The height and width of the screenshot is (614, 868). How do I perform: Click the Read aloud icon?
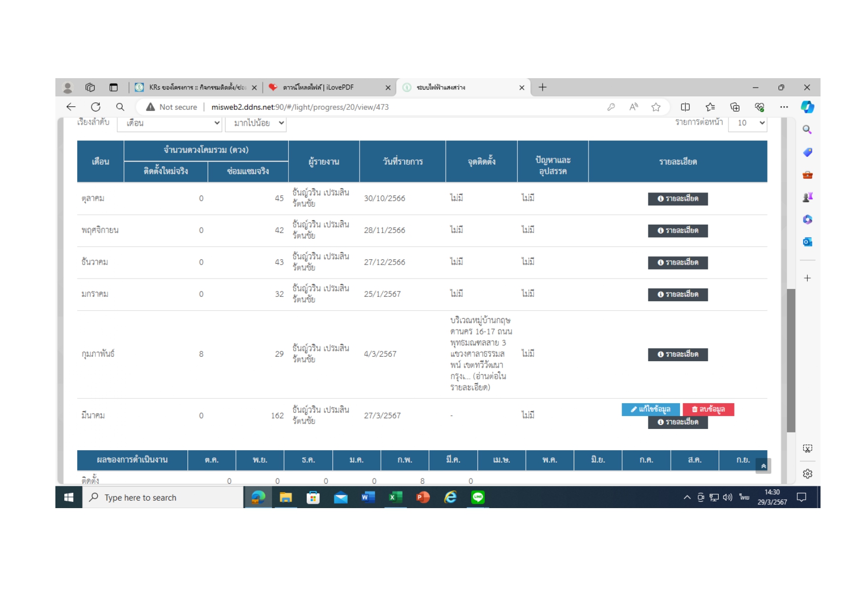(x=634, y=107)
